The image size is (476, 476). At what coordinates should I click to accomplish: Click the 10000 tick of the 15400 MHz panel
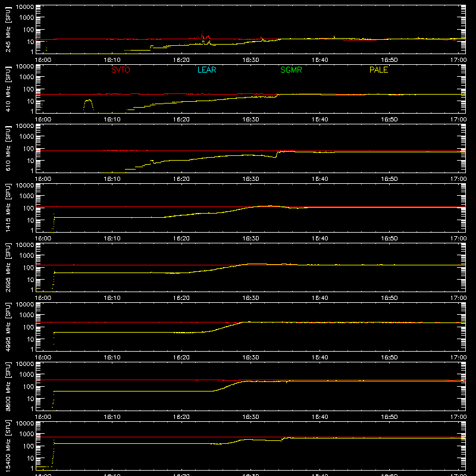(x=25, y=424)
